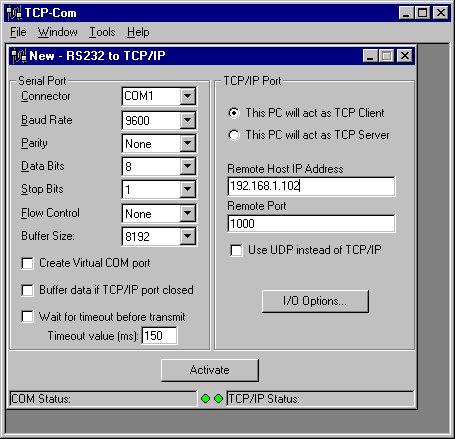Screen dimensions: 455x439
Task: Click the Buffer Size label
Action: click(48, 236)
